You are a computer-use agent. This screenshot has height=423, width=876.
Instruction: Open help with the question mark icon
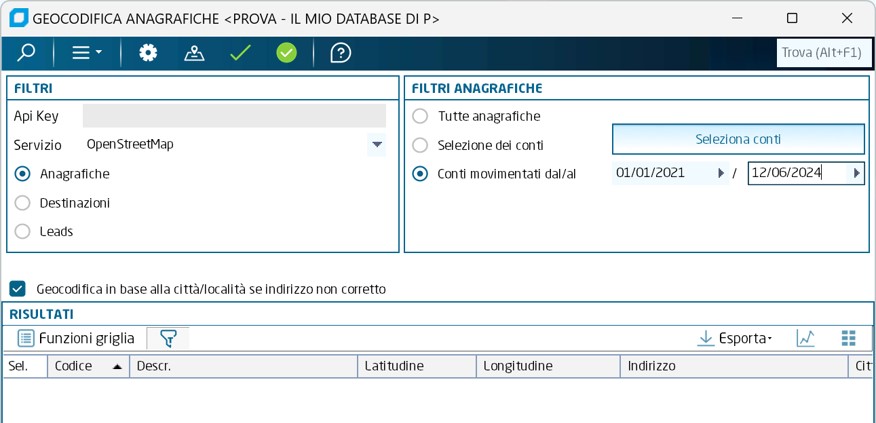pos(340,53)
